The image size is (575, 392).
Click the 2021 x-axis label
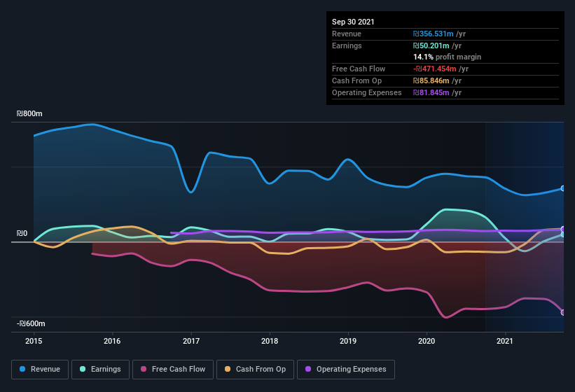505,342
